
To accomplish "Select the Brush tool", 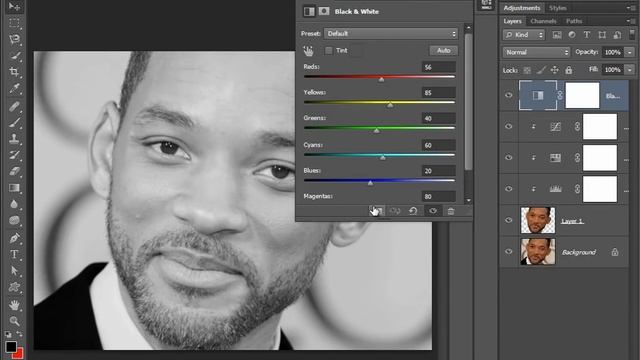I will [14, 122].
